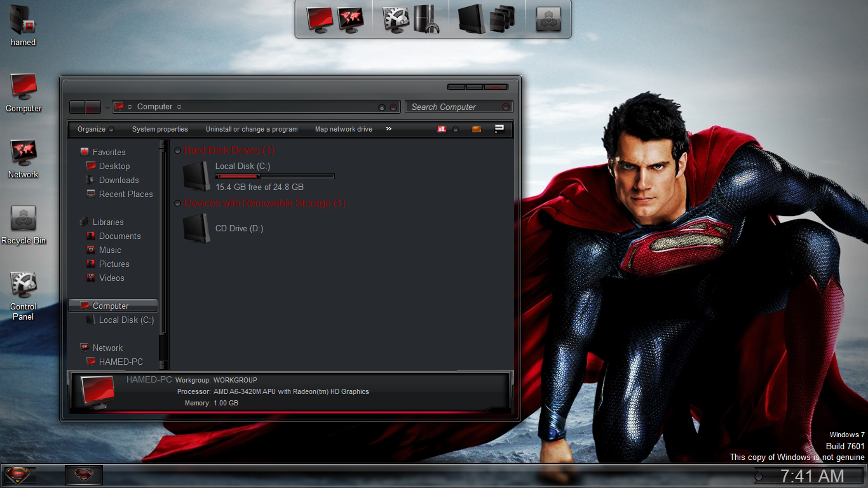Select Downloads in the Favorites list

click(x=118, y=180)
